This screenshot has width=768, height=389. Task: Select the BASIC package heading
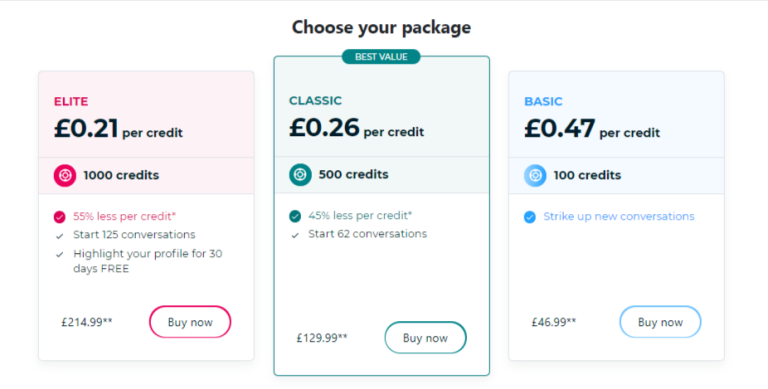pos(543,101)
